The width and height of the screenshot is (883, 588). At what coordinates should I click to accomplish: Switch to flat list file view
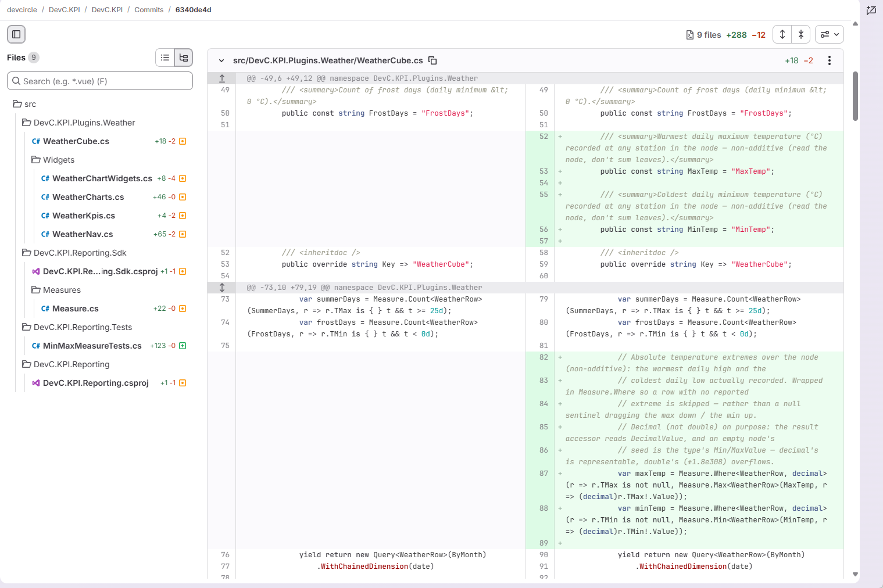coord(165,58)
